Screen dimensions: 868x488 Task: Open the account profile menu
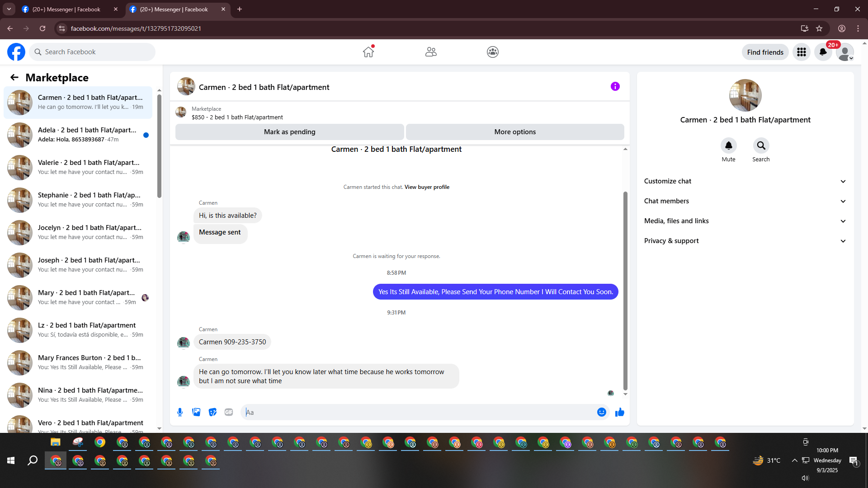[x=845, y=52]
